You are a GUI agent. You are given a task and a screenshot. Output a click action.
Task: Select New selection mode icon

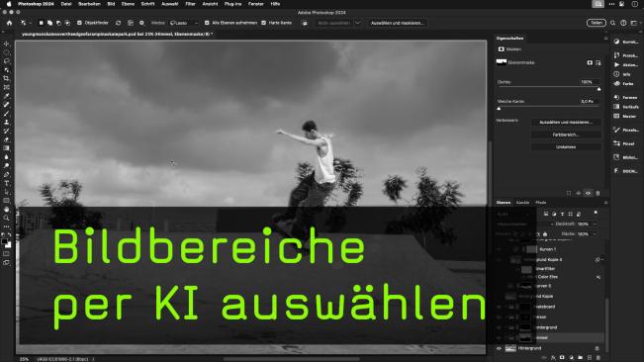pyautogui.click(x=42, y=23)
